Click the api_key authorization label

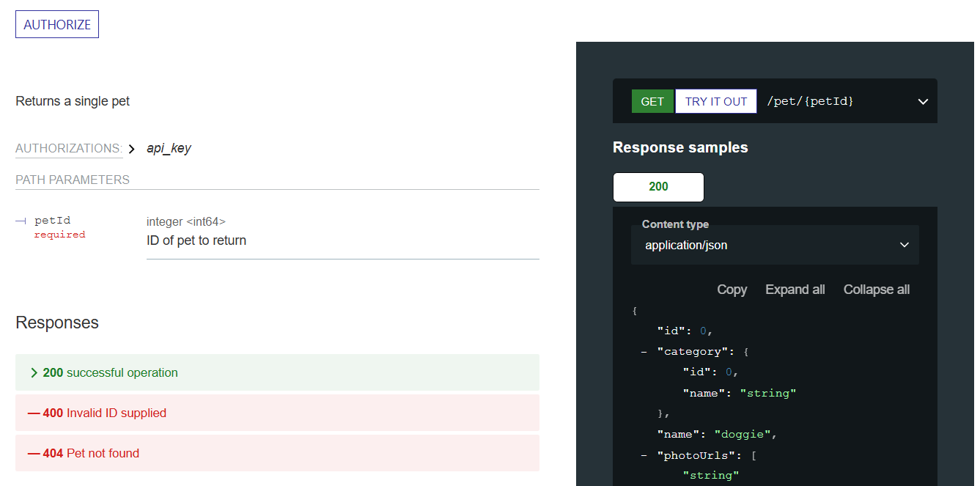168,147
